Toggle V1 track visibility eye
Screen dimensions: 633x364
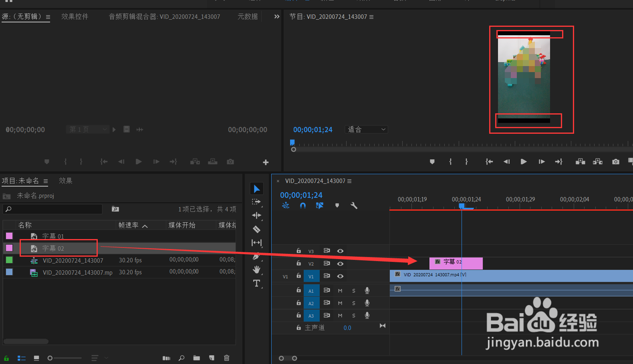point(340,276)
